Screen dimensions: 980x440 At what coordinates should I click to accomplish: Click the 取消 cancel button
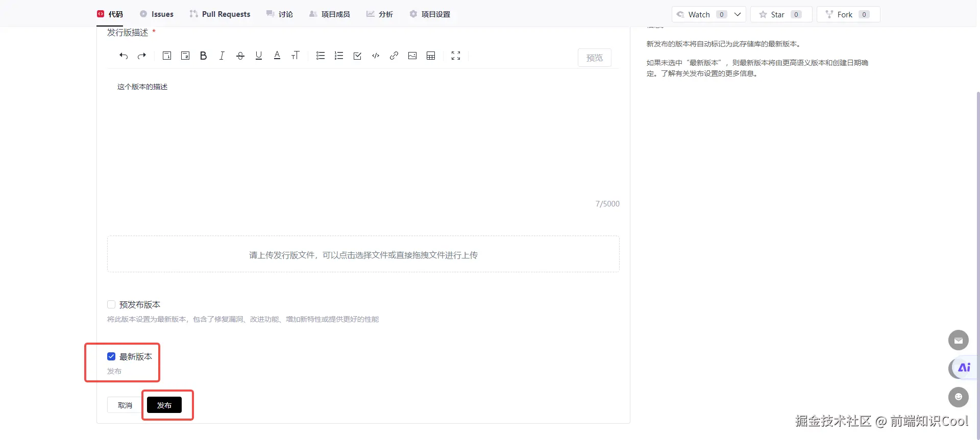(125, 405)
